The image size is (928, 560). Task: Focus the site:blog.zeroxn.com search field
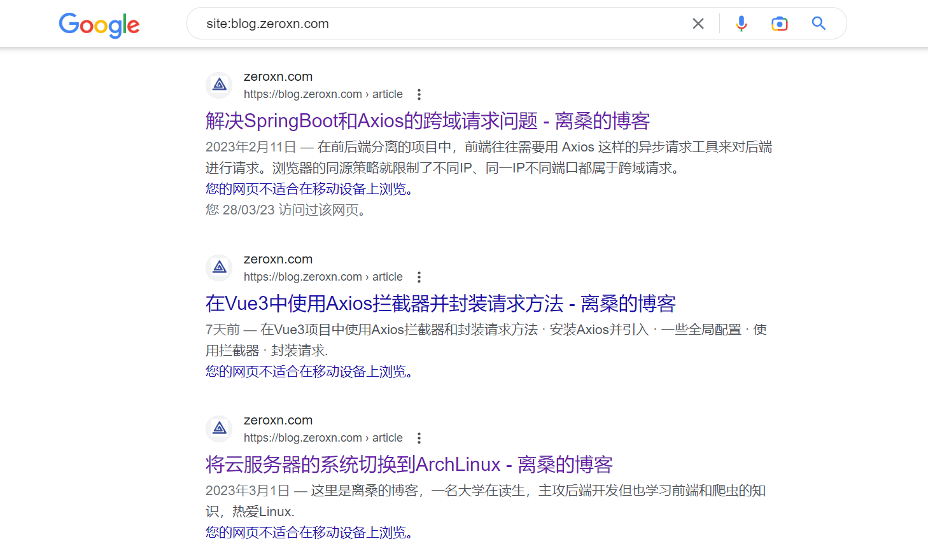(439, 24)
